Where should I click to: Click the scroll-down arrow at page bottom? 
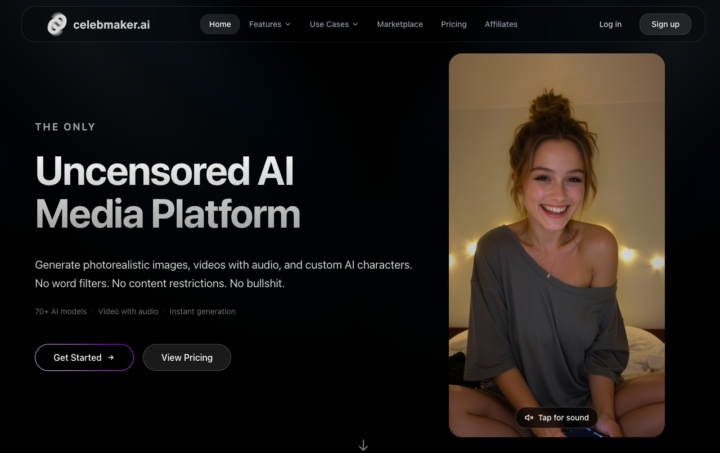(x=363, y=445)
